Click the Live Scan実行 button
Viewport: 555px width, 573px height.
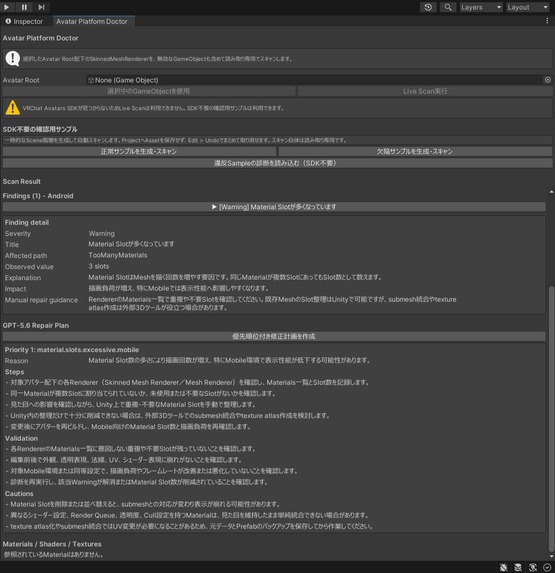point(425,91)
